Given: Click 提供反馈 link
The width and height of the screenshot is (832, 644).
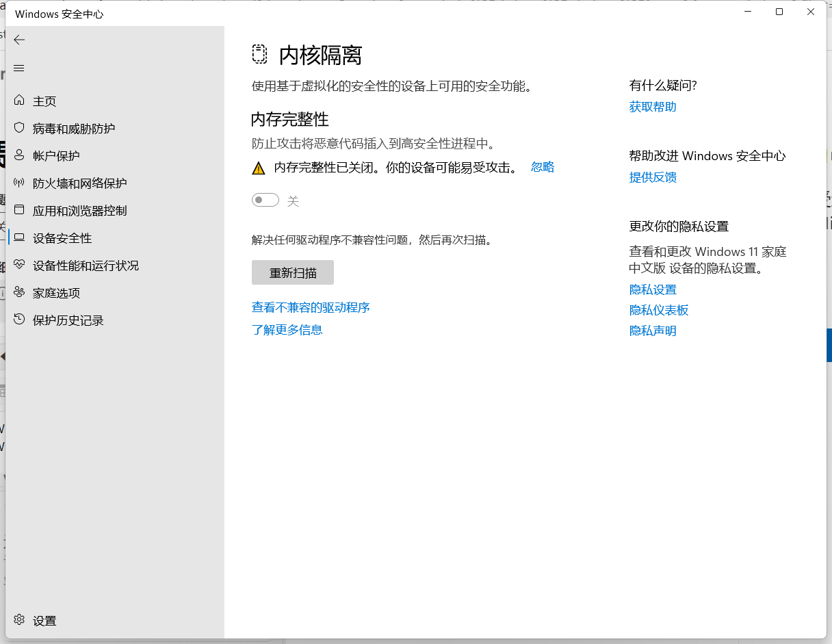Looking at the screenshot, I should coord(653,177).
